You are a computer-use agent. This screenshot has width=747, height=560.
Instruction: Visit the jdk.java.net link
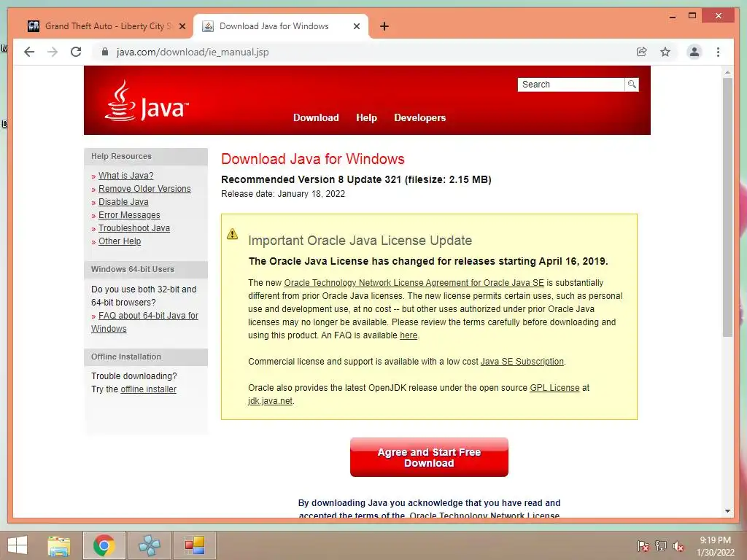(x=270, y=401)
